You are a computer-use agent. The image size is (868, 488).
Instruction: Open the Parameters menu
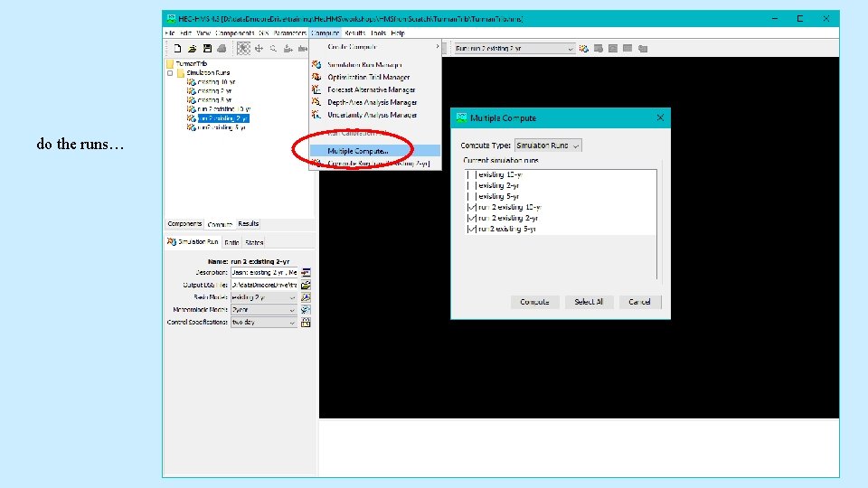[289, 33]
